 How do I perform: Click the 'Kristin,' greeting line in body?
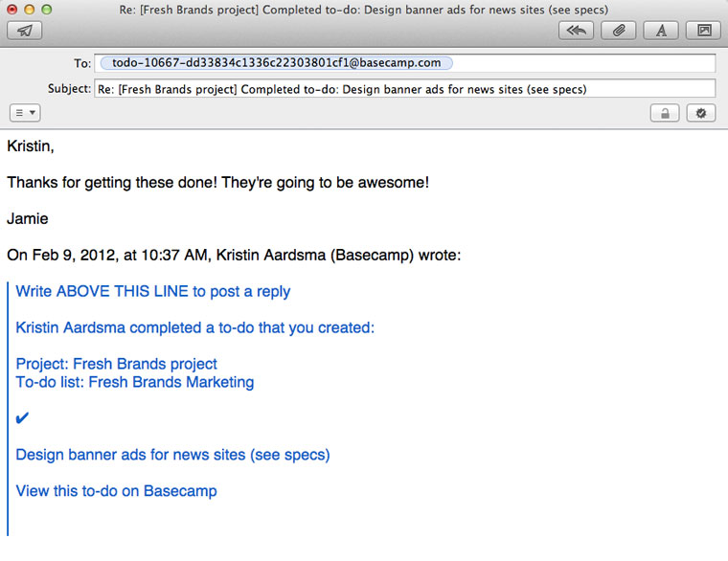click(x=31, y=146)
